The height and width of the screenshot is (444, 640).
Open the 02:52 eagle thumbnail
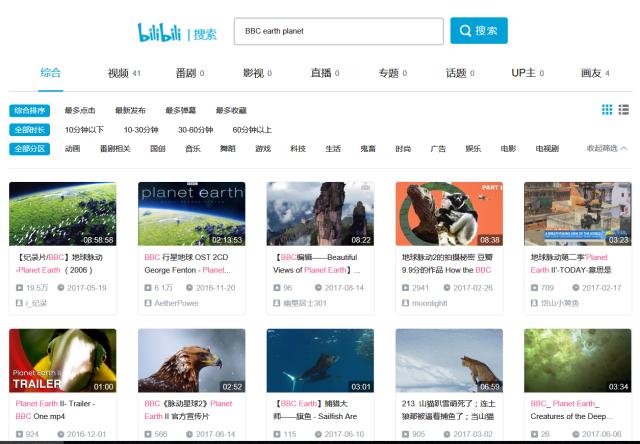point(191,361)
